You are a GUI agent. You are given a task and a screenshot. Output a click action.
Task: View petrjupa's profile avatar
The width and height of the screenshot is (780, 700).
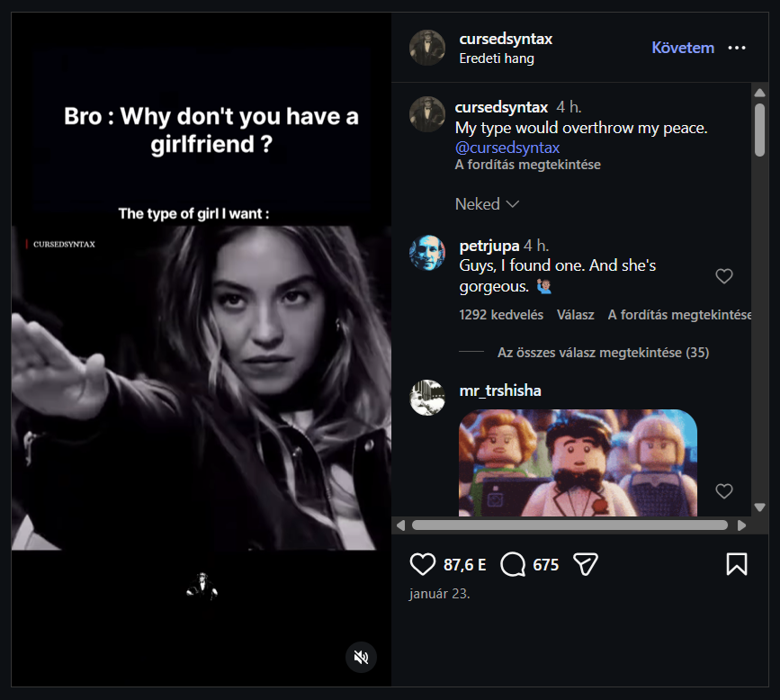pos(427,253)
